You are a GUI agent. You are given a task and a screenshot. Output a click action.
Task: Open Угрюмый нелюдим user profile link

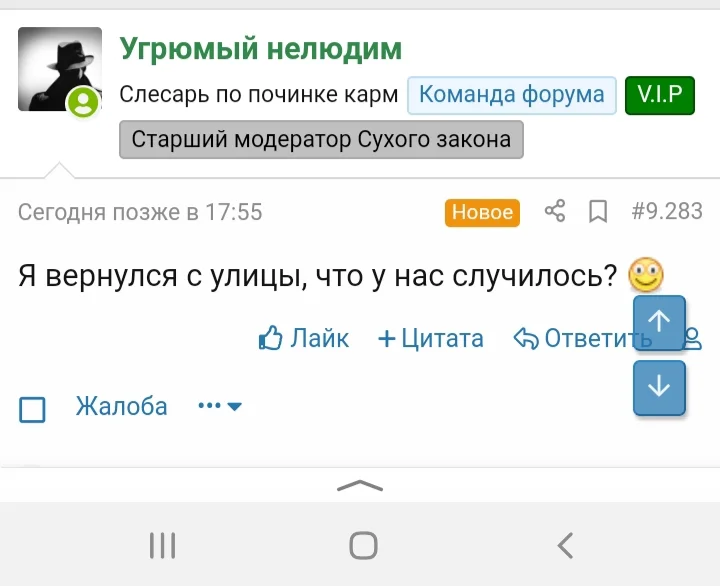[260, 47]
